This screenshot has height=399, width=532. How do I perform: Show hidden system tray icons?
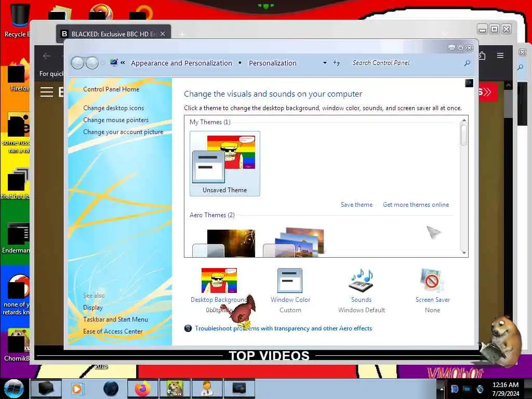tap(442, 389)
